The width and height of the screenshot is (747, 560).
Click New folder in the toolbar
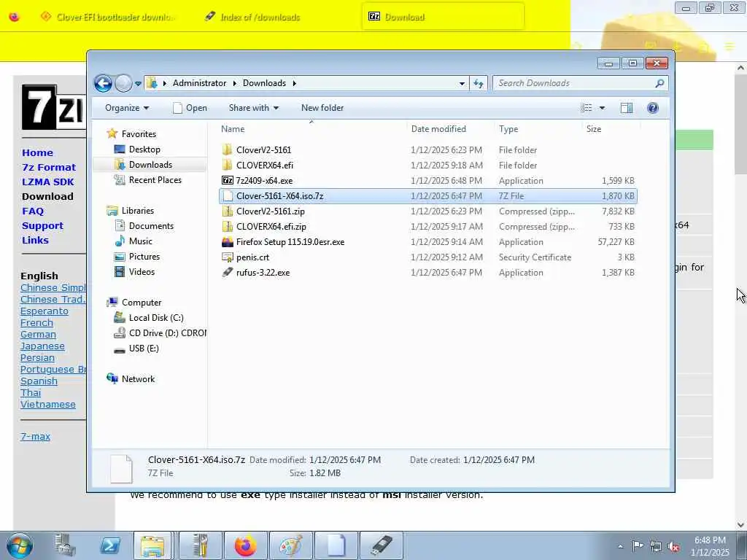(x=322, y=108)
